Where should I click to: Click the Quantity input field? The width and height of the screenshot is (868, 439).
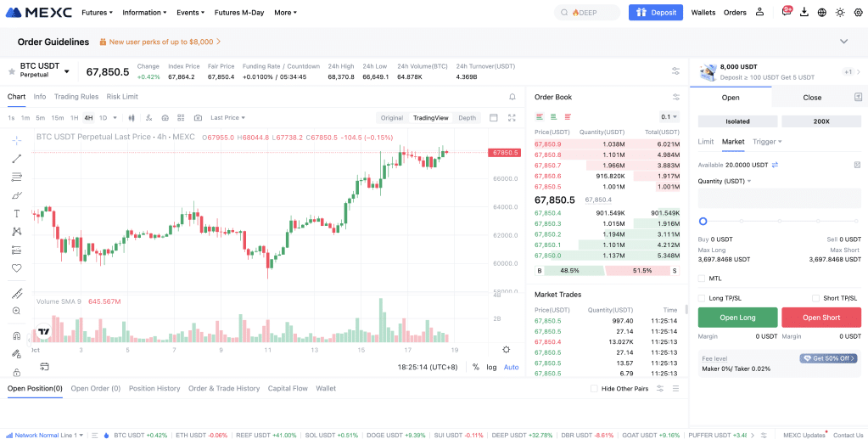[780, 198]
